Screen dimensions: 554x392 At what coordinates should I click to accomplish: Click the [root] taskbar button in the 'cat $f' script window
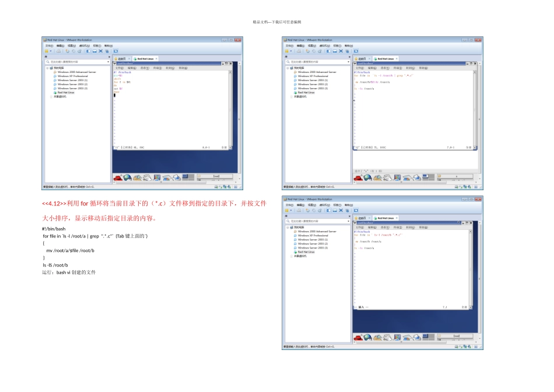215,176
